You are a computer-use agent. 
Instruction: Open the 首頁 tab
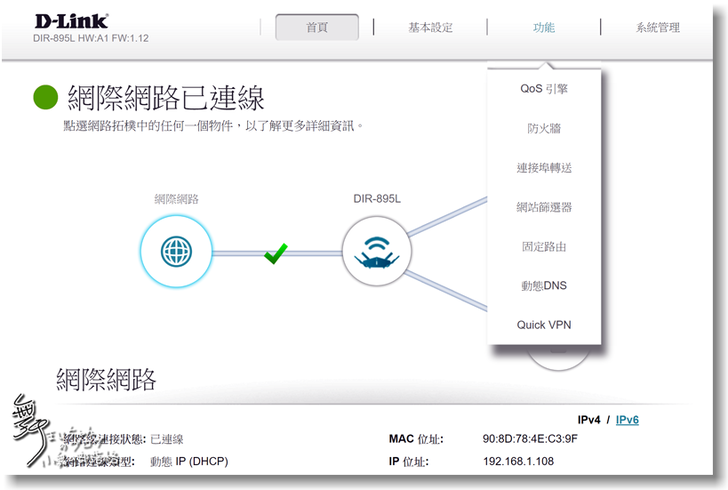(x=317, y=27)
